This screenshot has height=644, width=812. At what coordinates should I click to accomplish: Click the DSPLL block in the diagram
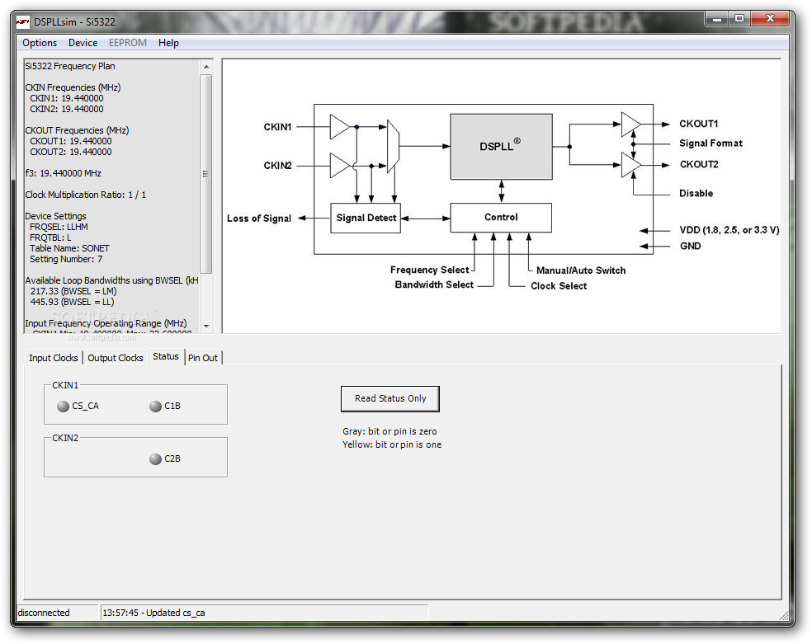click(x=501, y=147)
